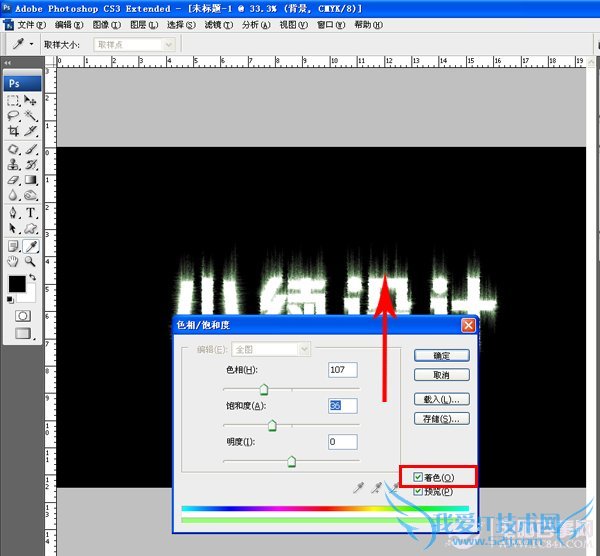This screenshot has height=556, width=600.
Task: Click the 色相 hue slider handle
Action: (264, 390)
